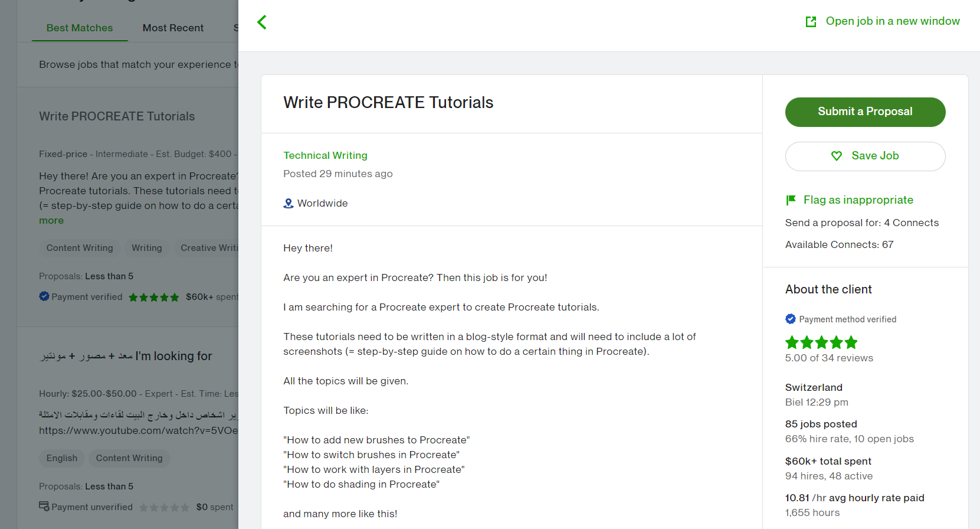Click the payment method verified badge icon
The image size is (980, 529).
point(791,319)
